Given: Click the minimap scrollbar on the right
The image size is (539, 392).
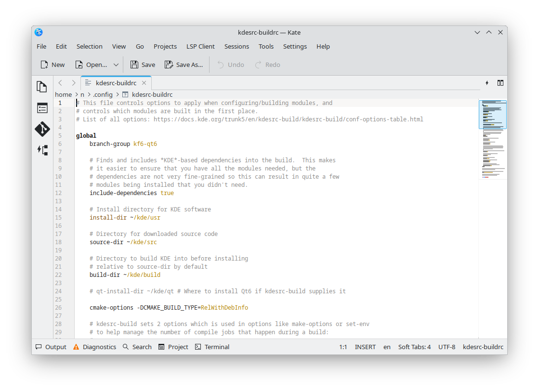Looking at the screenshot, I should tap(492, 144).
